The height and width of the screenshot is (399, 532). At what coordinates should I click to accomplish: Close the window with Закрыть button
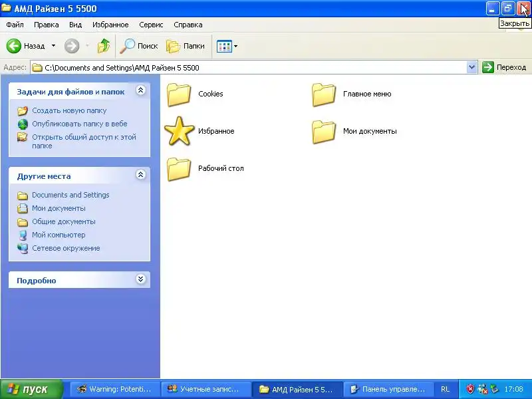coord(523,9)
